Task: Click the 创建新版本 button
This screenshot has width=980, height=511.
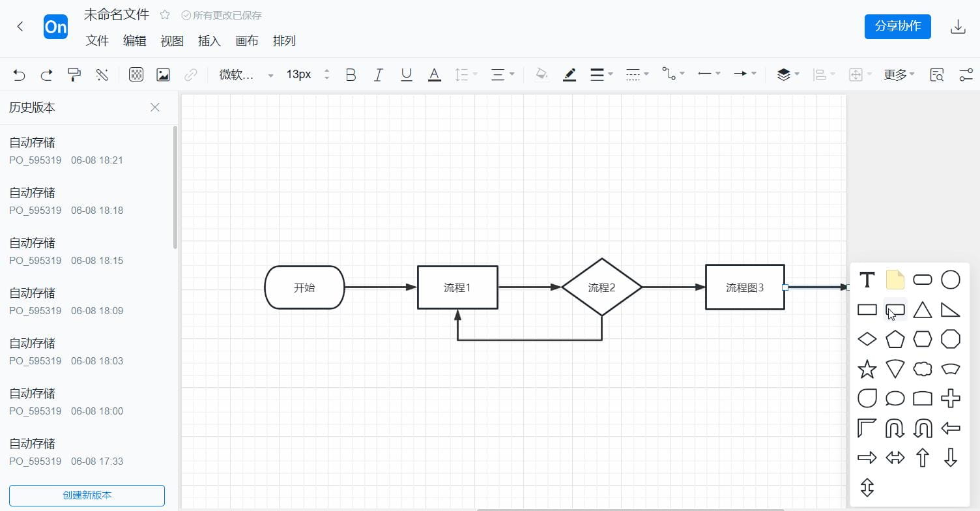Action: 86,495
